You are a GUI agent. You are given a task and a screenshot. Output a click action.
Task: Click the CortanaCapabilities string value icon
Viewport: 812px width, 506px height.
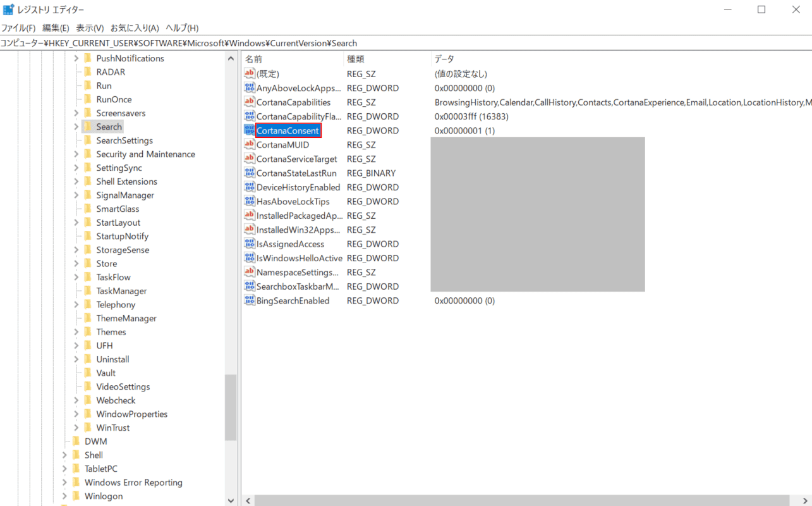click(249, 102)
